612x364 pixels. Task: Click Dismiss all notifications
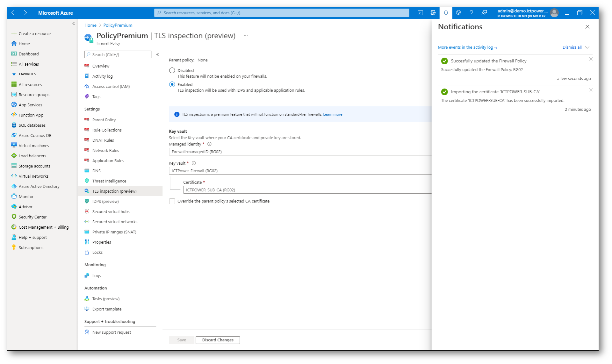(x=572, y=47)
